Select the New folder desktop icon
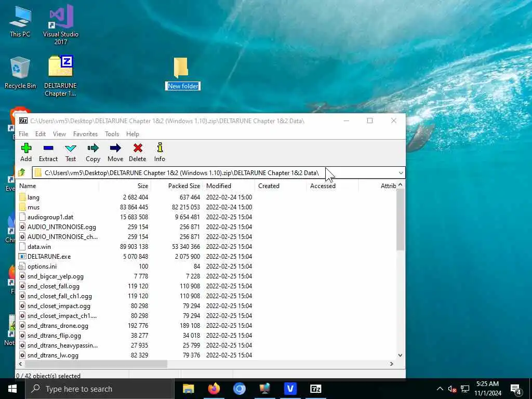The image size is (532, 399). pyautogui.click(x=182, y=74)
